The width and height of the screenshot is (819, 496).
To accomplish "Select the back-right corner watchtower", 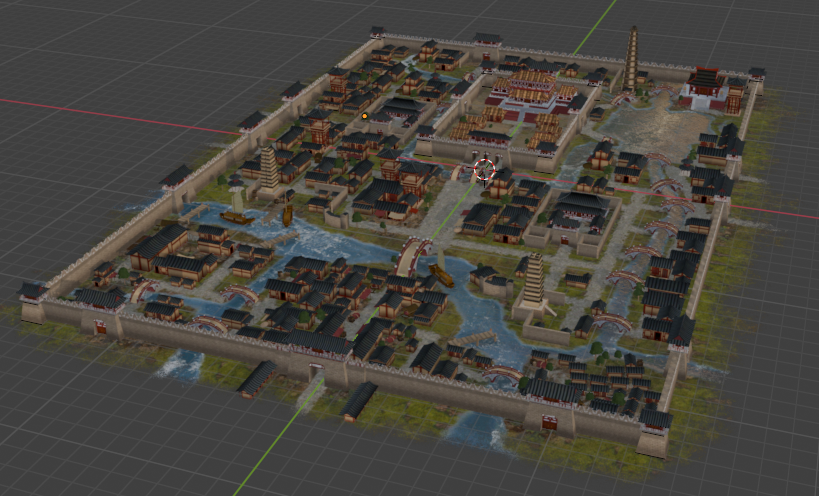I will click(x=757, y=76).
